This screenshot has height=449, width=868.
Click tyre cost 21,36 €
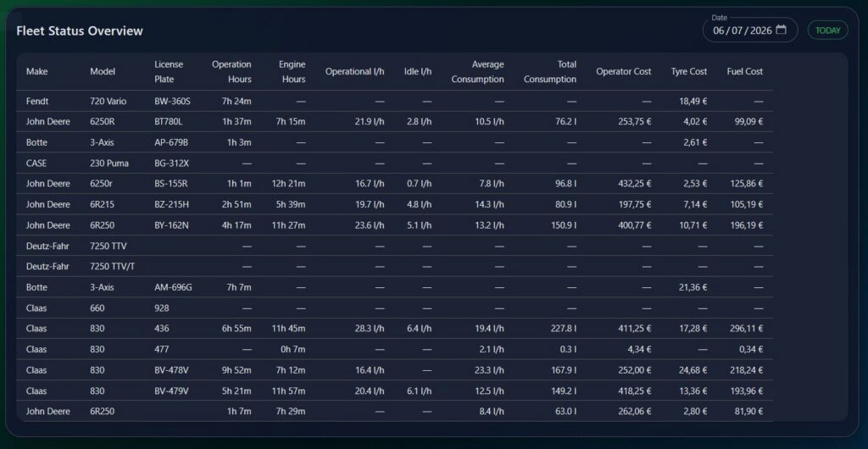point(693,287)
